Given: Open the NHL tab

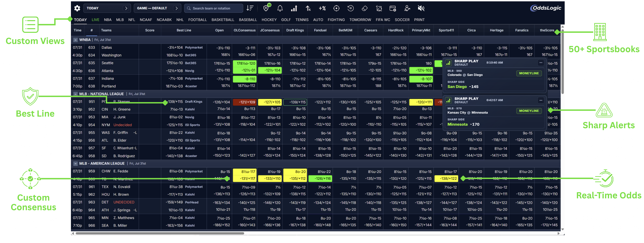Looking at the screenshot, I should [180, 20].
